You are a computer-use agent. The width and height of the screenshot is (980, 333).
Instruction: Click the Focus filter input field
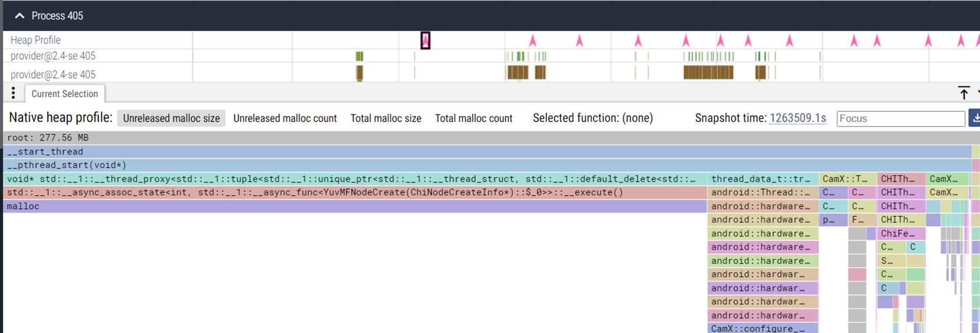coord(900,119)
